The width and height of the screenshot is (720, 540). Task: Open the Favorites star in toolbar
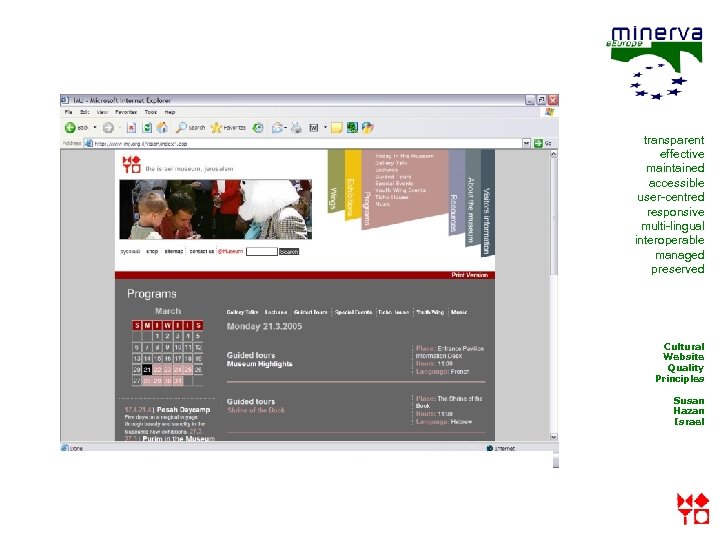pyautogui.click(x=228, y=128)
